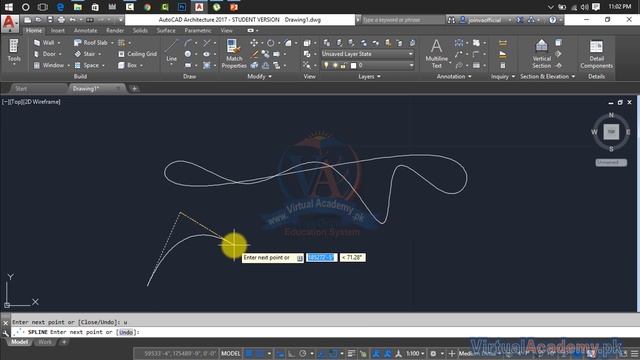
Task: Open the Unnamed view dropdown under ViewCube
Action: (611, 162)
